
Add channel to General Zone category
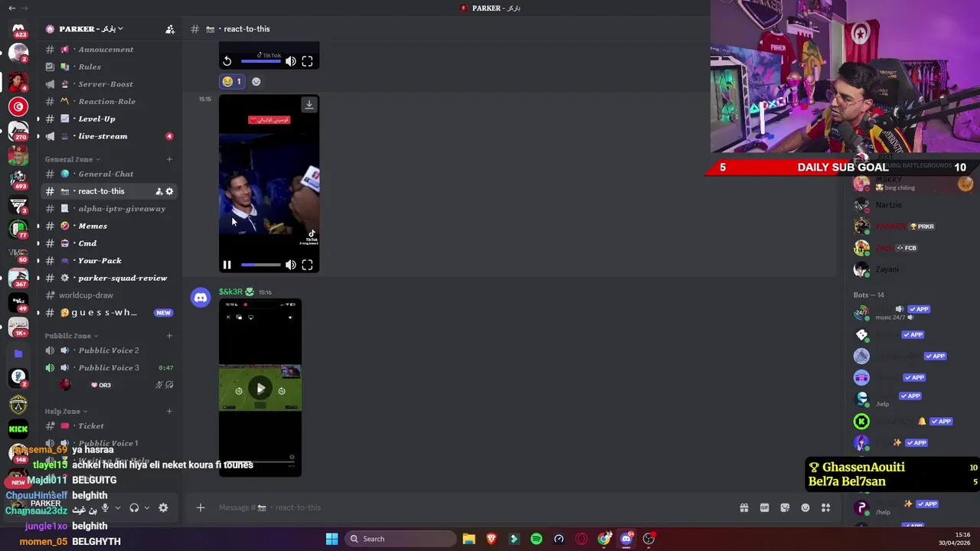tap(169, 159)
